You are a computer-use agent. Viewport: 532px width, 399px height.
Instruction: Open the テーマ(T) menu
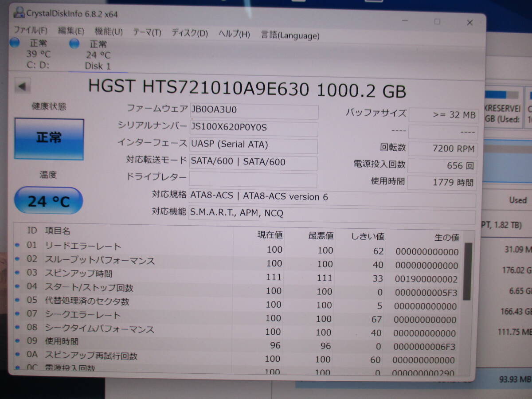coord(147,32)
